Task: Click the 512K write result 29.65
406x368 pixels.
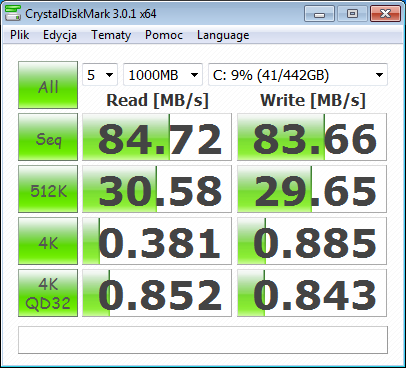Action: 312,189
